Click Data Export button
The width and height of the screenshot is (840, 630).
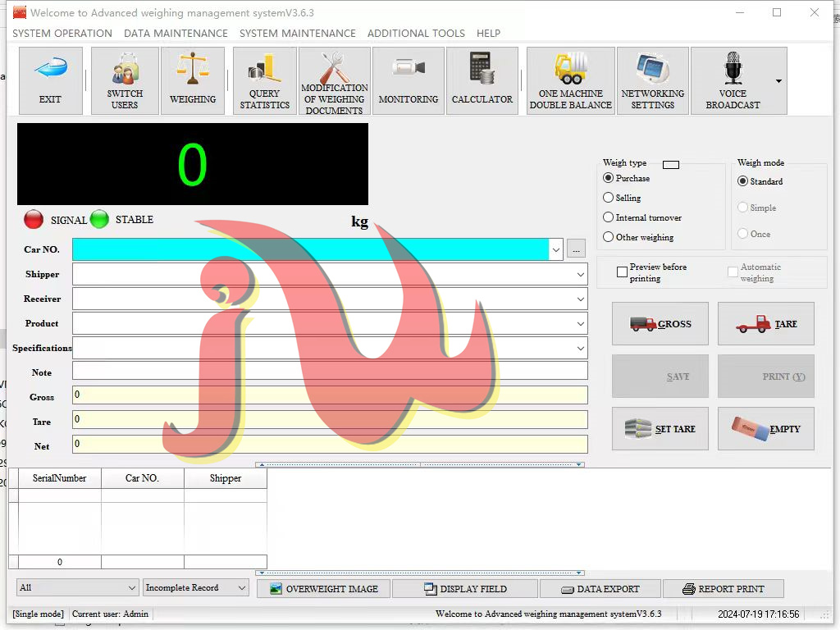coord(600,589)
